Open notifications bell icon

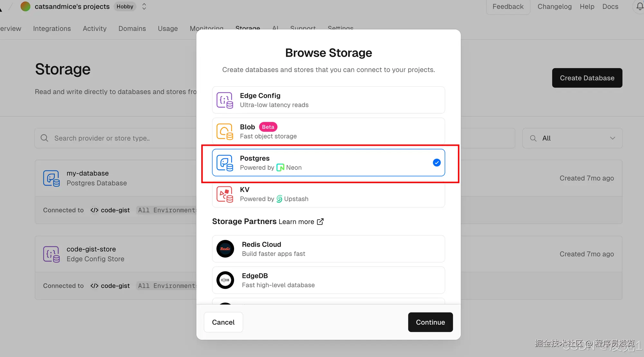tap(639, 6)
